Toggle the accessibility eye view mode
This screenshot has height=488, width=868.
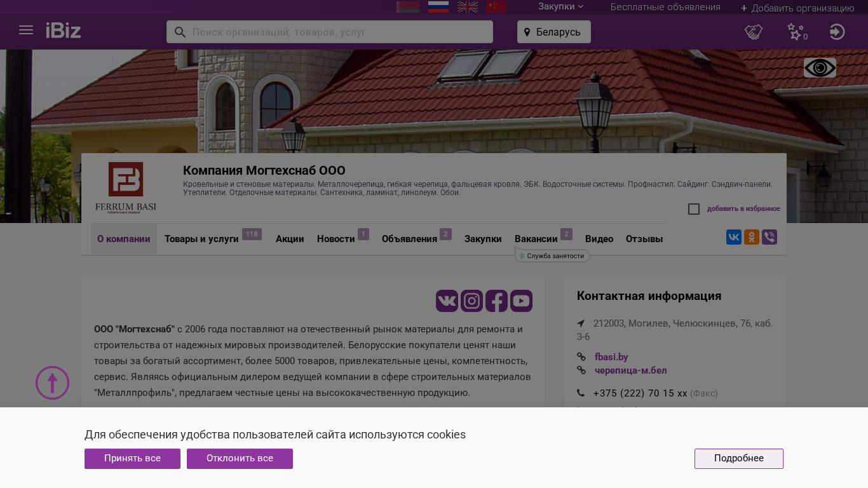(820, 68)
